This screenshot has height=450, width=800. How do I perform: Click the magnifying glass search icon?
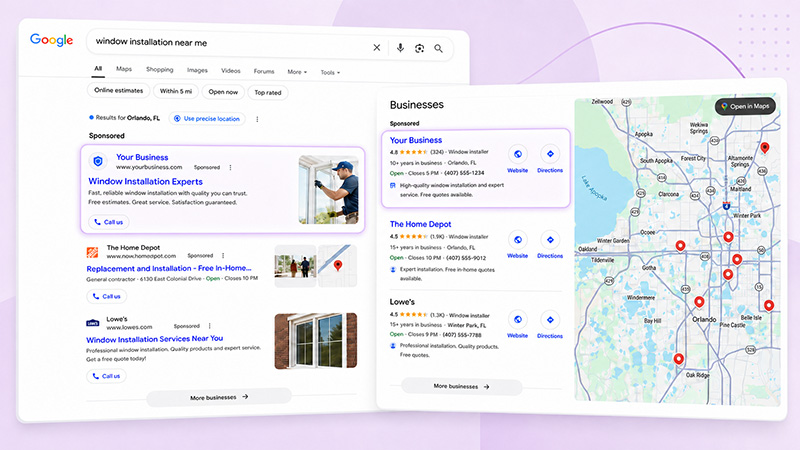coord(438,48)
